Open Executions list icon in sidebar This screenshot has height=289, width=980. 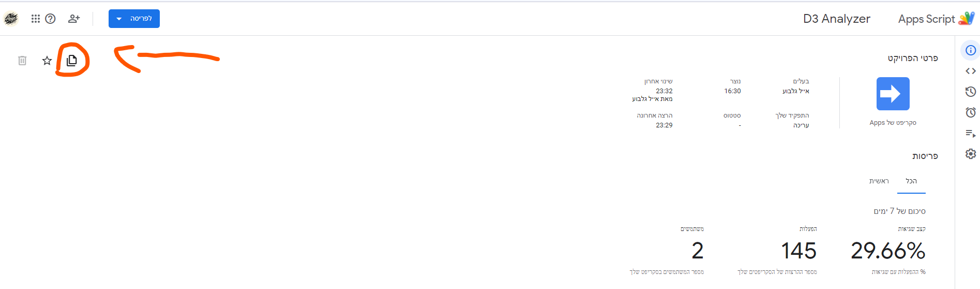tap(971, 134)
